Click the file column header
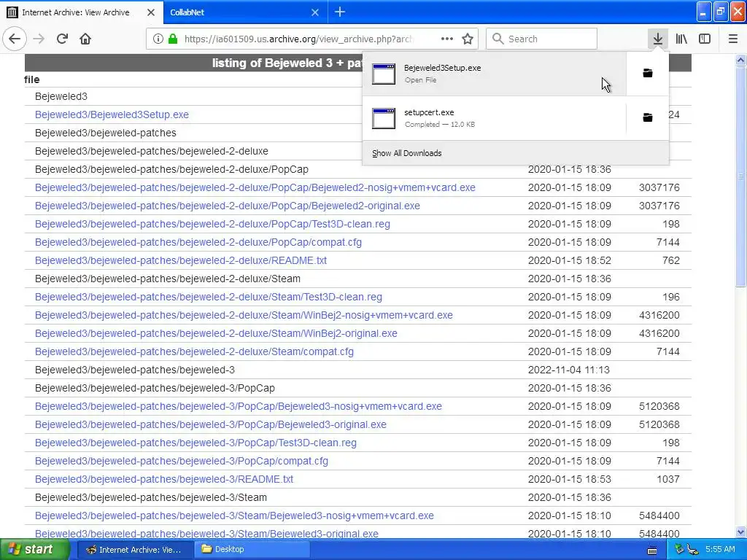This screenshot has width=747, height=560. pyautogui.click(x=32, y=79)
